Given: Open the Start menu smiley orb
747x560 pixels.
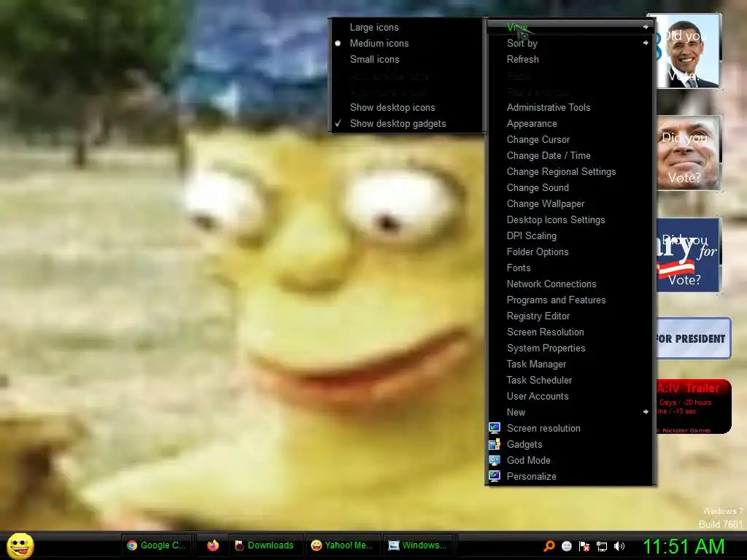Looking at the screenshot, I should 20,545.
